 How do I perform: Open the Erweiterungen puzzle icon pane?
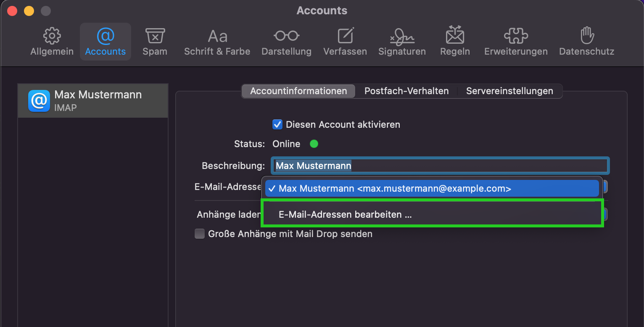(x=516, y=42)
